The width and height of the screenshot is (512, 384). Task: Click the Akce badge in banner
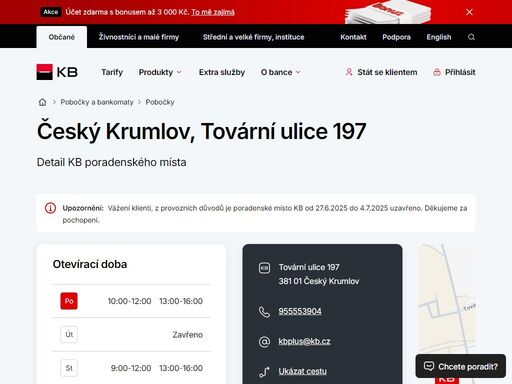(x=51, y=12)
